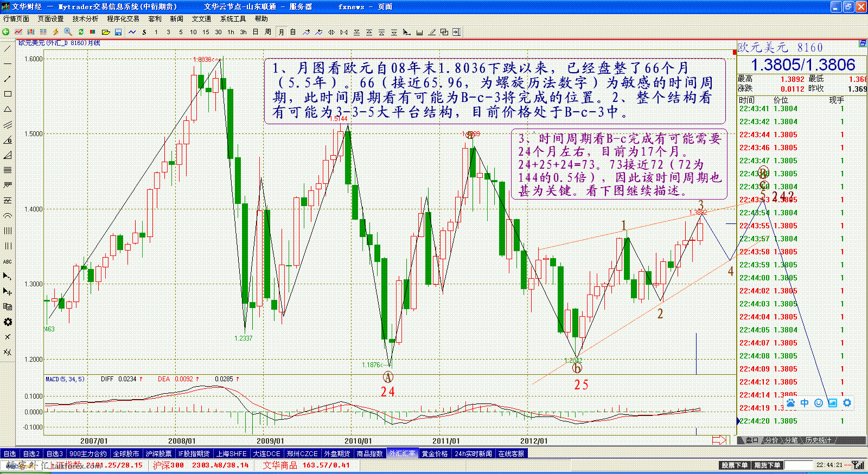Select the horizontal line drawing tool
This screenshot has width=868, height=474.
8,64
